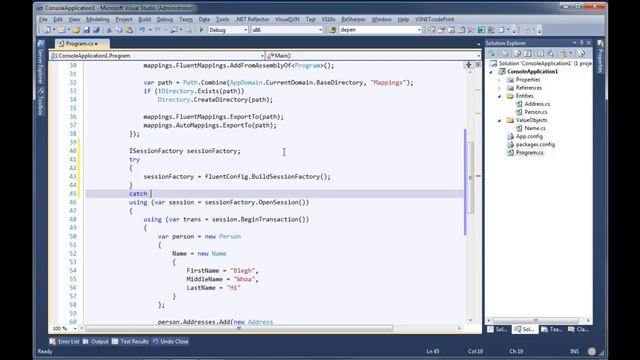Select App.config in Solution Explorer
640x360 pixels.
[529, 136]
